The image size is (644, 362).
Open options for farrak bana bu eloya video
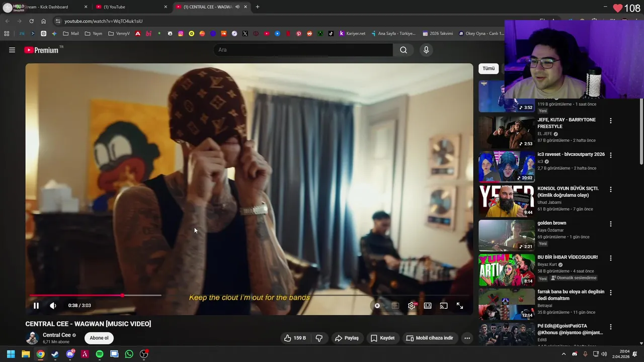611,292
